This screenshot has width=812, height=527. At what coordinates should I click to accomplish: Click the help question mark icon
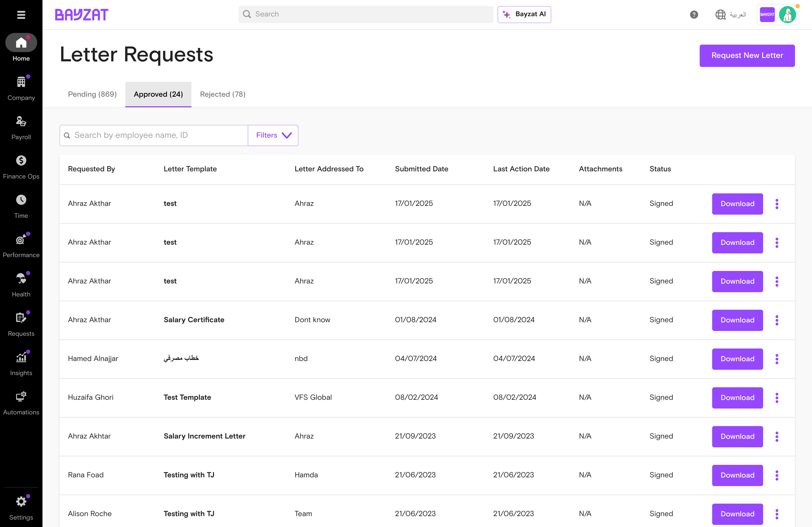pos(694,14)
